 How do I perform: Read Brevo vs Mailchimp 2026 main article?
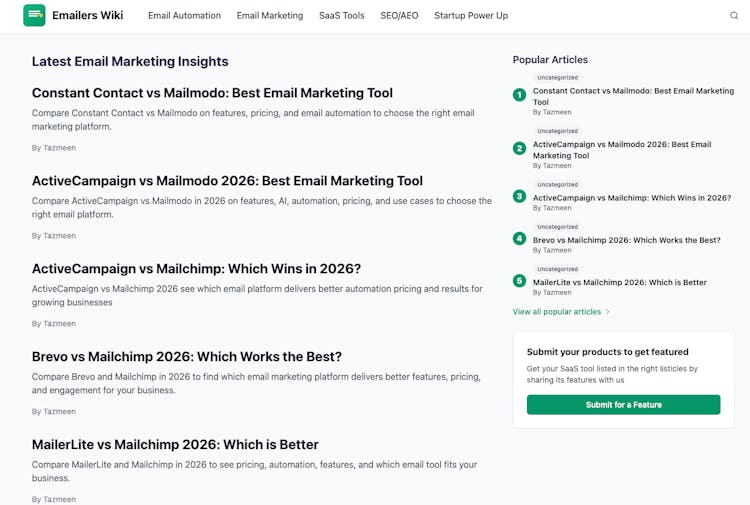click(x=187, y=357)
